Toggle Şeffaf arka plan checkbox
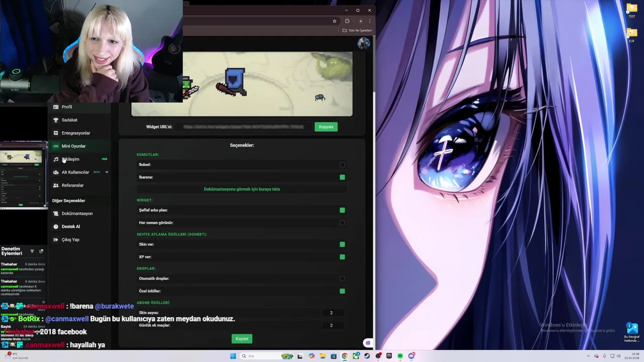 point(342,210)
